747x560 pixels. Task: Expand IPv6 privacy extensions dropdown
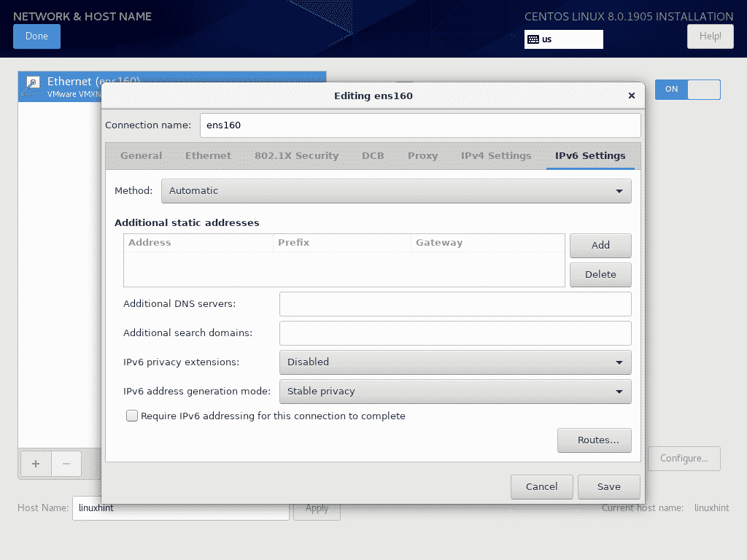pos(454,362)
